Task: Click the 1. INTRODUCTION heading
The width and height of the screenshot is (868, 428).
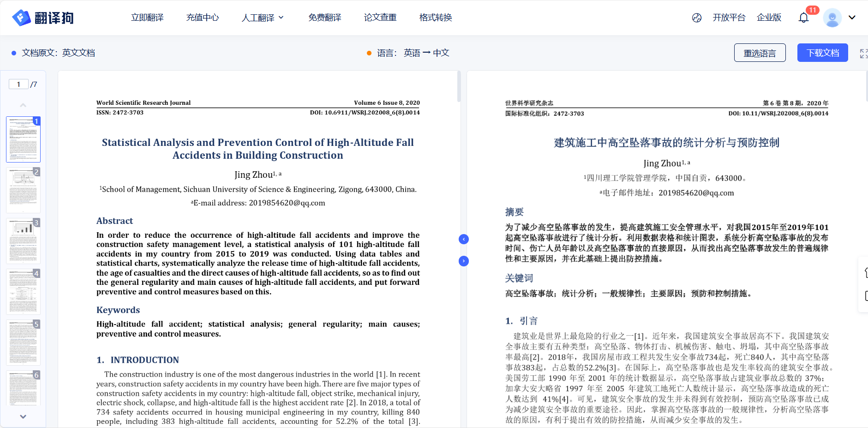Action: tap(138, 360)
